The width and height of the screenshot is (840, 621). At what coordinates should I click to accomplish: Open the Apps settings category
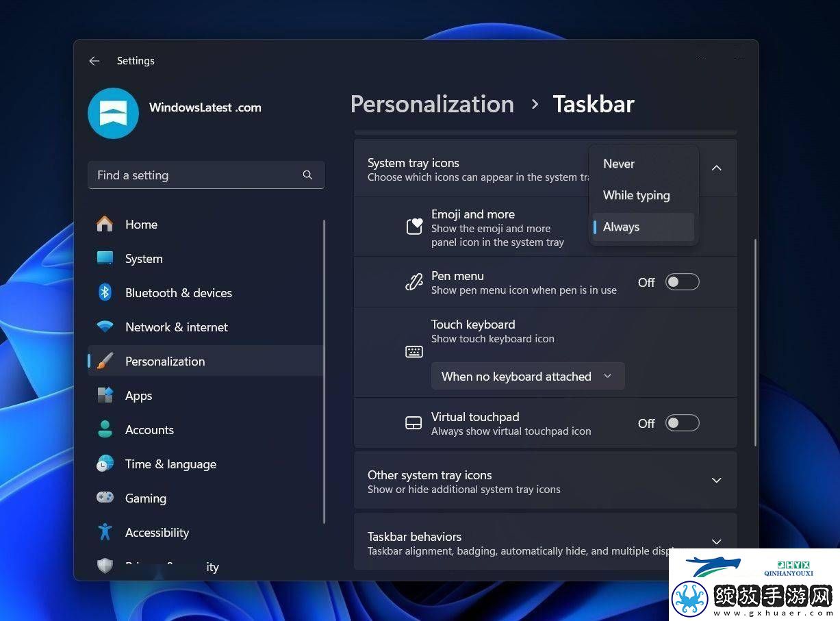205,395
